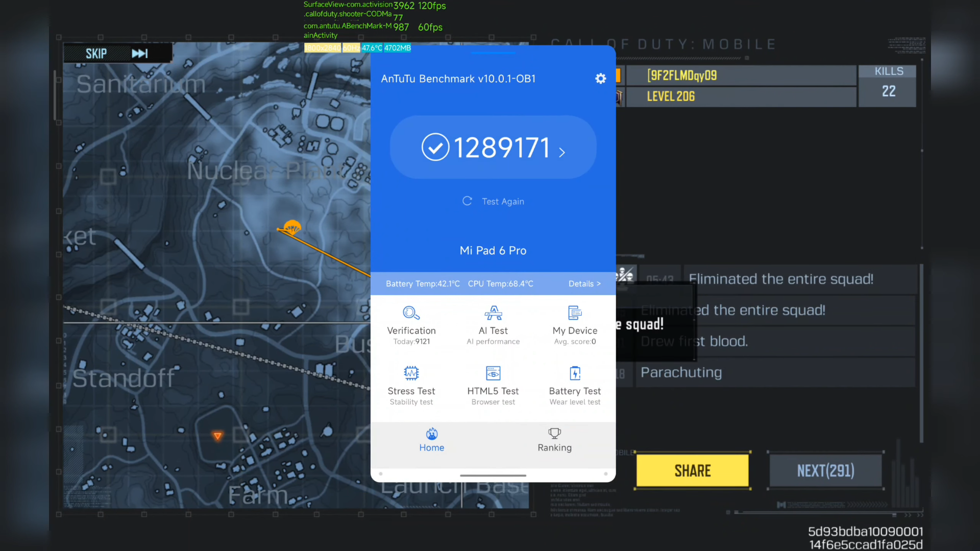
Task: Select the player name 9F2FLMDqy09
Action: tap(682, 76)
